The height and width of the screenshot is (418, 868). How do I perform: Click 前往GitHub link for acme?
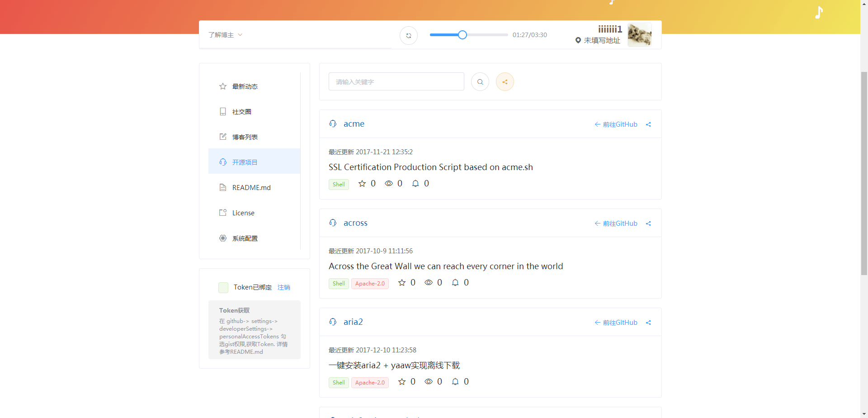pyautogui.click(x=616, y=124)
